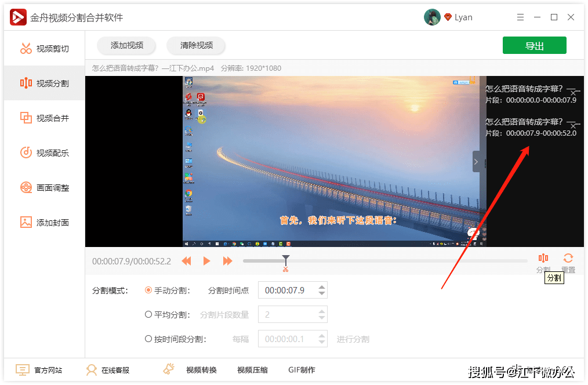Screen dimensions: 588x385
Task: Open the 视频配乐 video music section
Action: (x=44, y=153)
